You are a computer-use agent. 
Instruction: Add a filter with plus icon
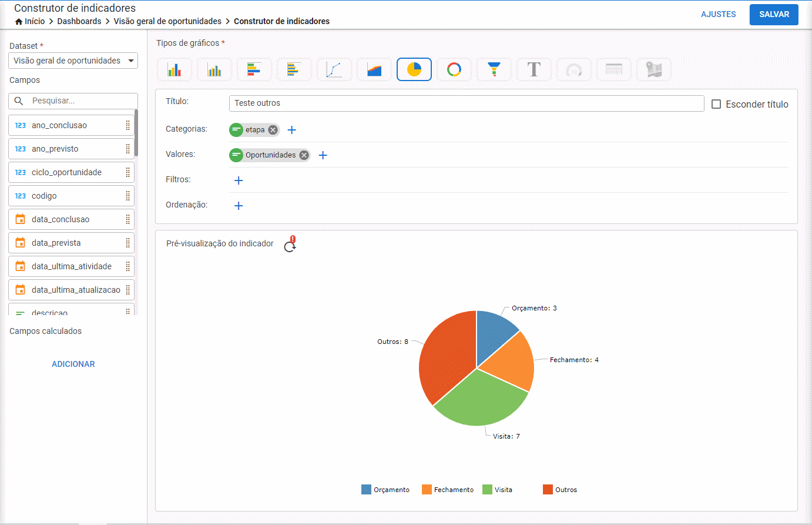click(239, 180)
